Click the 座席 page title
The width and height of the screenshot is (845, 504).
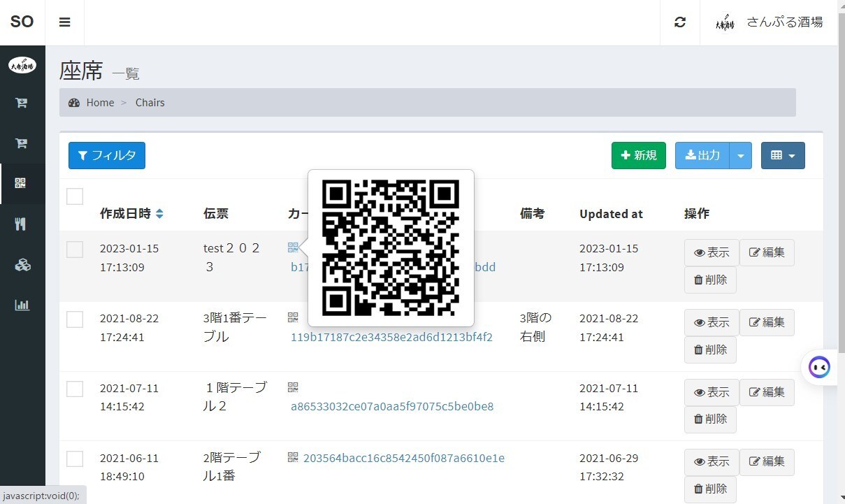[81, 71]
